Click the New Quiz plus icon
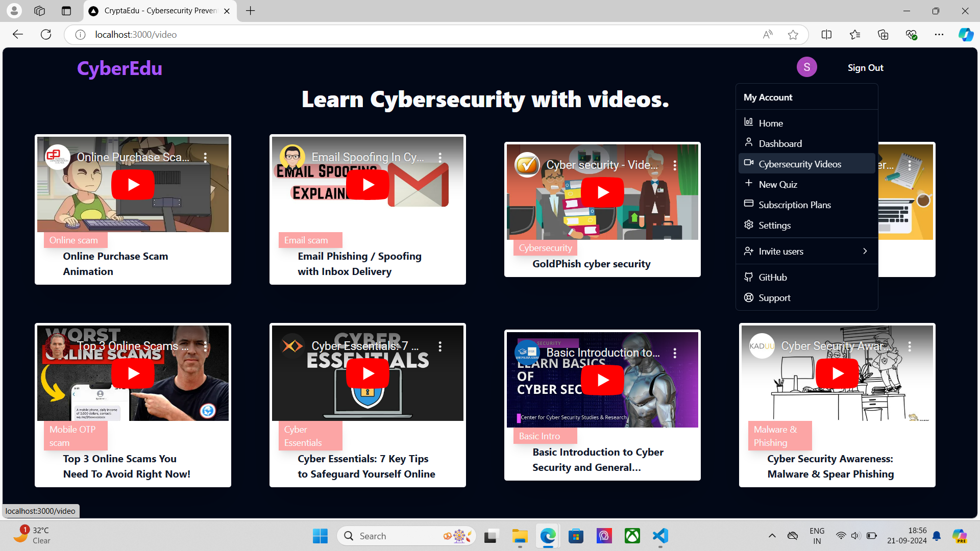 pyautogui.click(x=749, y=183)
